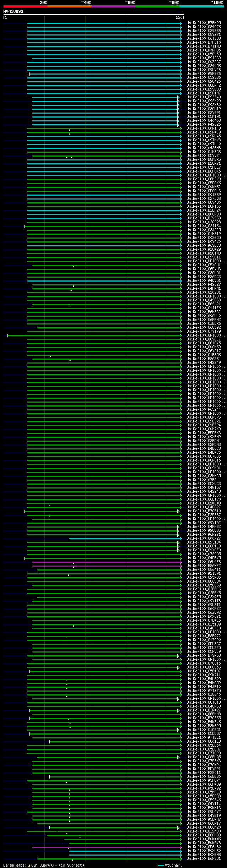This screenshot has width=227, height=868.
Task: Select hit label UniRef100_A7PH35
Action: [204, 50]
